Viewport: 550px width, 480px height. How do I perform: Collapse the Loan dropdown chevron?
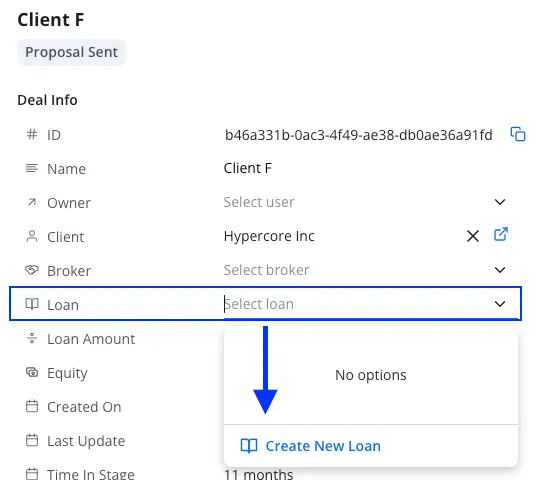coord(500,304)
